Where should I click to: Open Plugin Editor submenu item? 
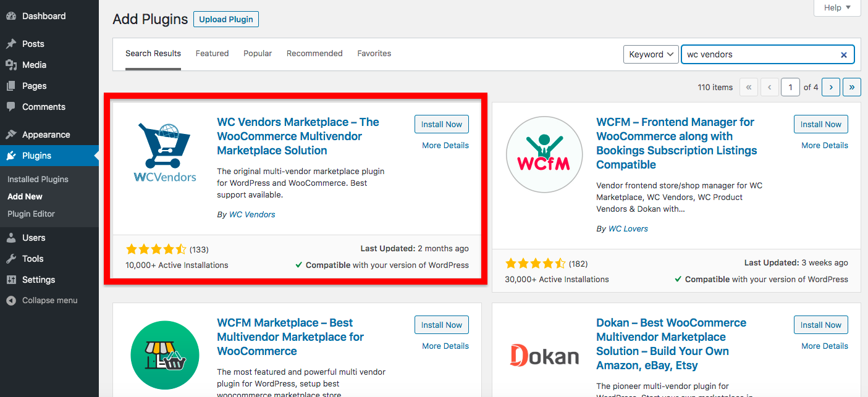click(32, 214)
